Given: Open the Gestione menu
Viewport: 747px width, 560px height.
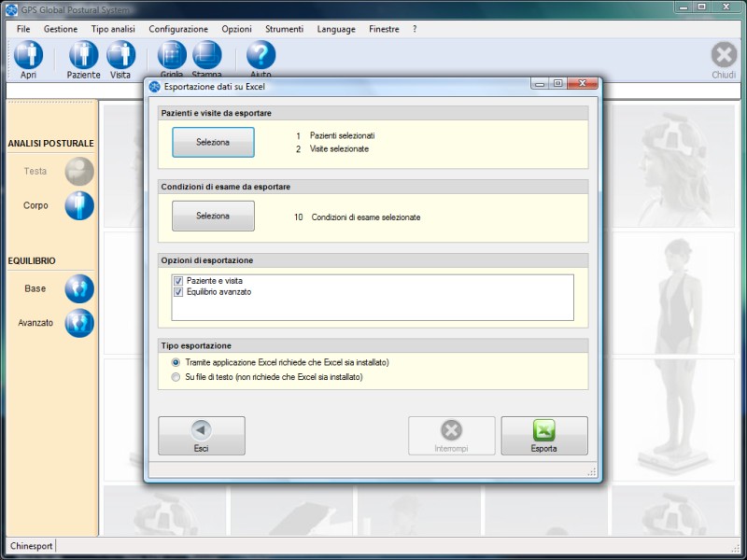Looking at the screenshot, I should pos(61,29).
